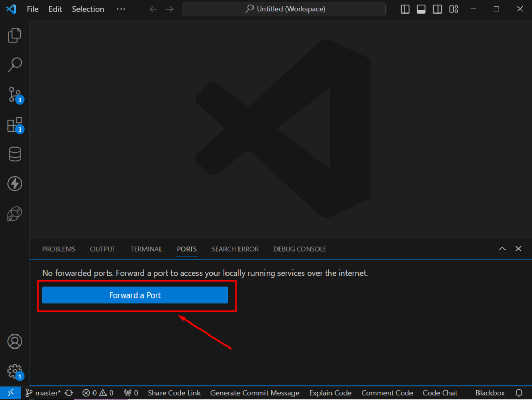Click Code Chat in status bar
Image resolution: width=532 pixels, height=400 pixels.
pos(440,393)
